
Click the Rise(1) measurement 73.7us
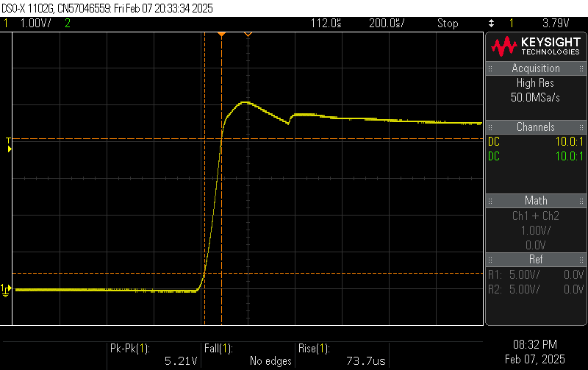click(x=342, y=355)
